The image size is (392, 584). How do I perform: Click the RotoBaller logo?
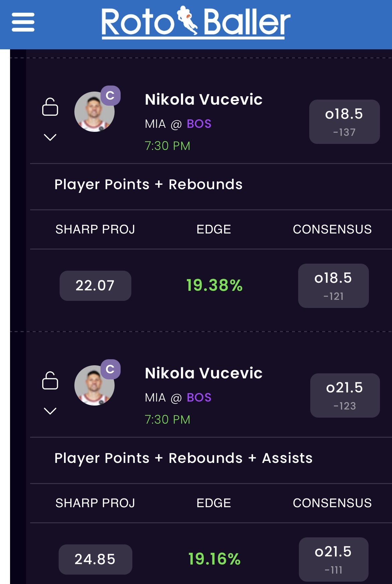click(196, 22)
